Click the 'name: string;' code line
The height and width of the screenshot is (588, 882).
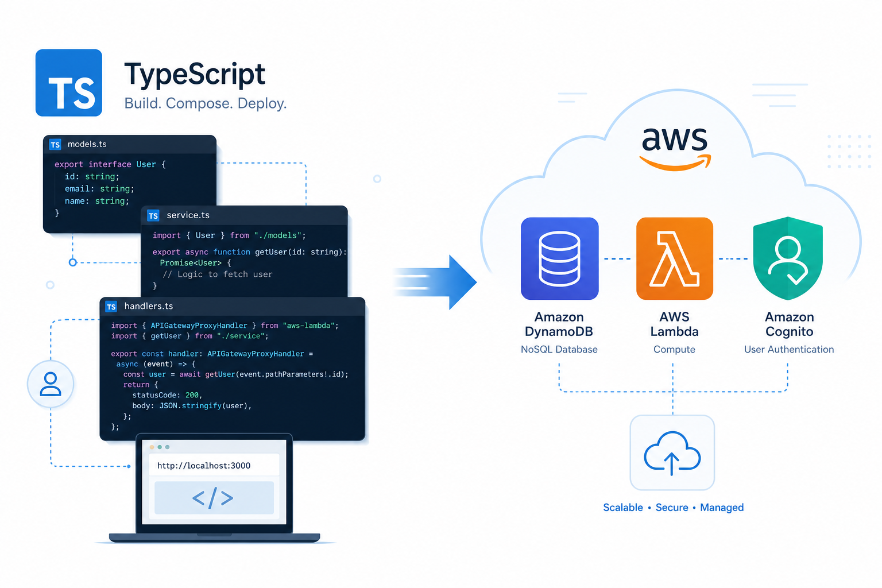(97, 201)
